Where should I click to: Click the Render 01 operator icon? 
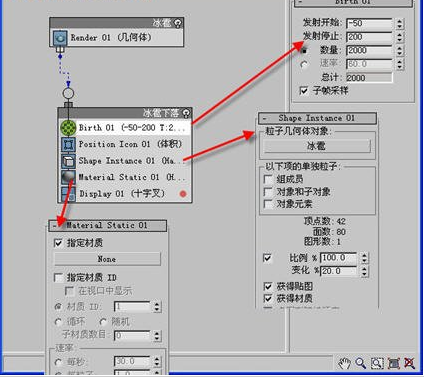[x=60, y=38]
